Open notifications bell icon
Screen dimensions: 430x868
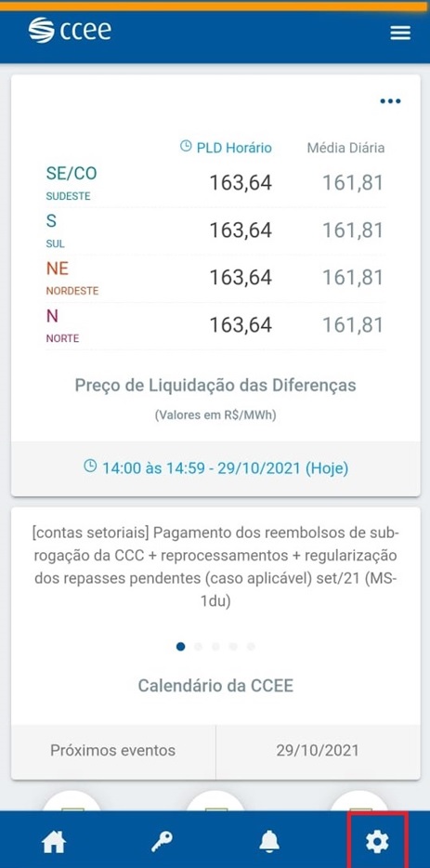[269, 842]
